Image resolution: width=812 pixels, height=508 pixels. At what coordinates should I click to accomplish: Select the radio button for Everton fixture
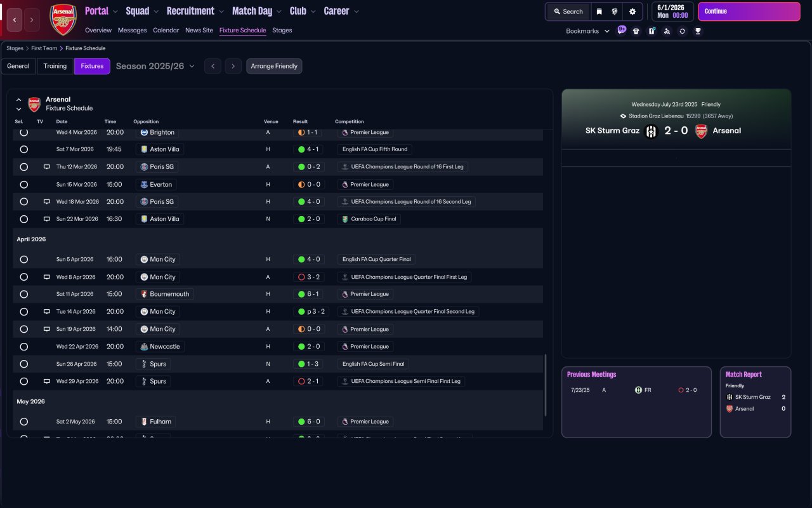point(24,185)
